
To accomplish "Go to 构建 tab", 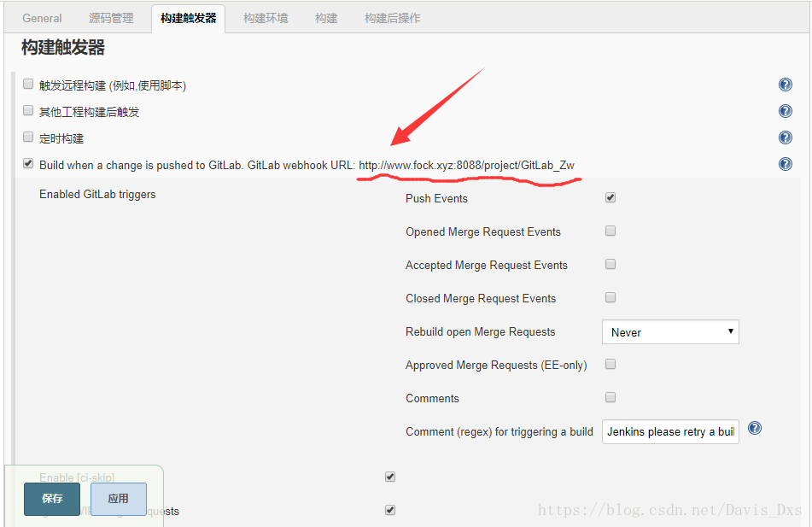I will coord(326,18).
